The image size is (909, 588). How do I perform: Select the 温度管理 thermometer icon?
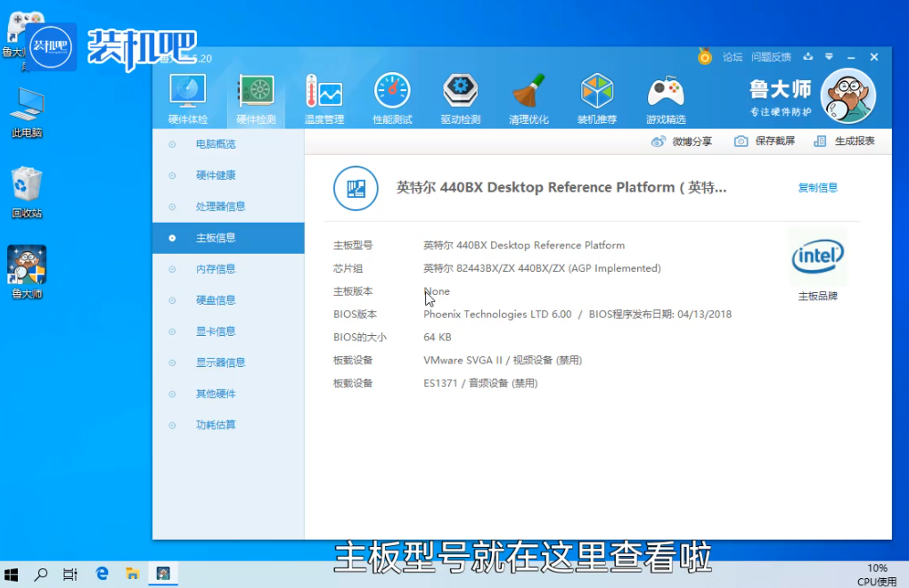point(323,98)
